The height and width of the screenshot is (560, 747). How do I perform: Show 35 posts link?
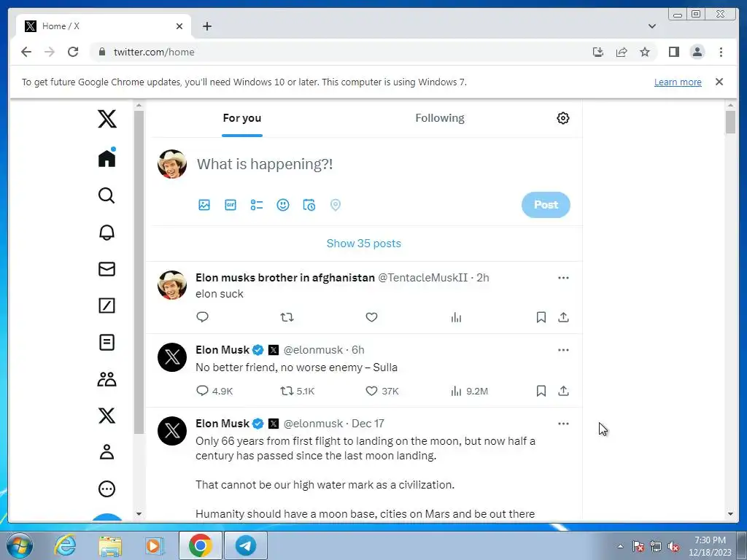pyautogui.click(x=364, y=244)
